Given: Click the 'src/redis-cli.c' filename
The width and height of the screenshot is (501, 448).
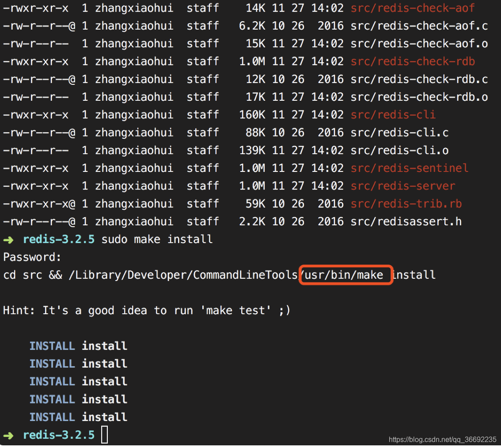Looking at the screenshot, I should coord(399,133).
